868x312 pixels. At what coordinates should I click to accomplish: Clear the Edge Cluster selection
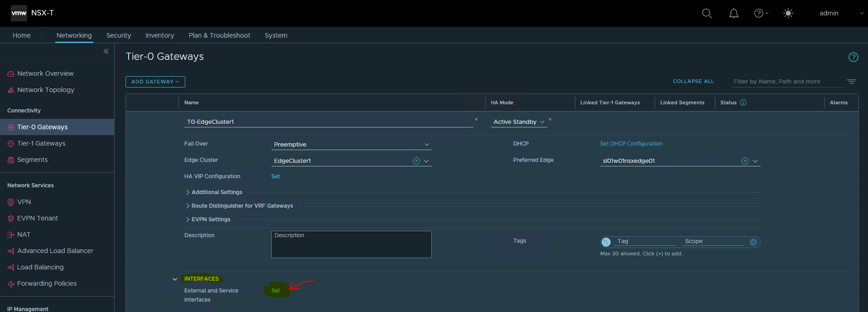[416, 161]
